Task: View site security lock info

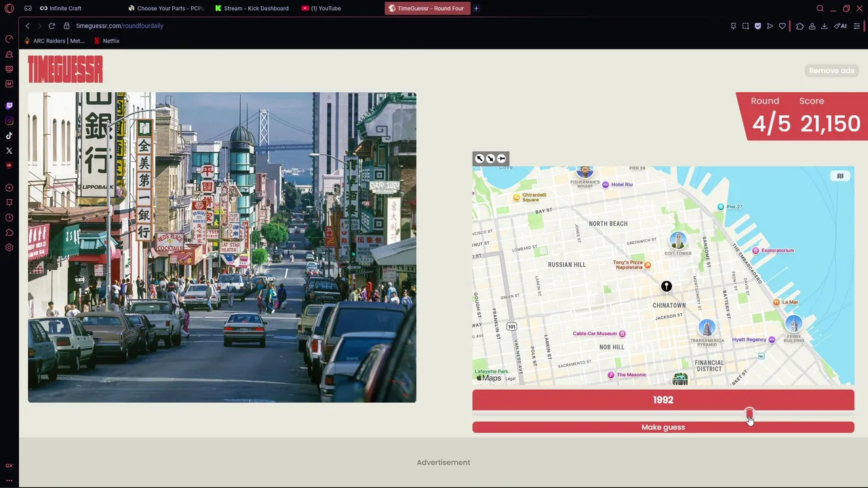Action: click(66, 26)
